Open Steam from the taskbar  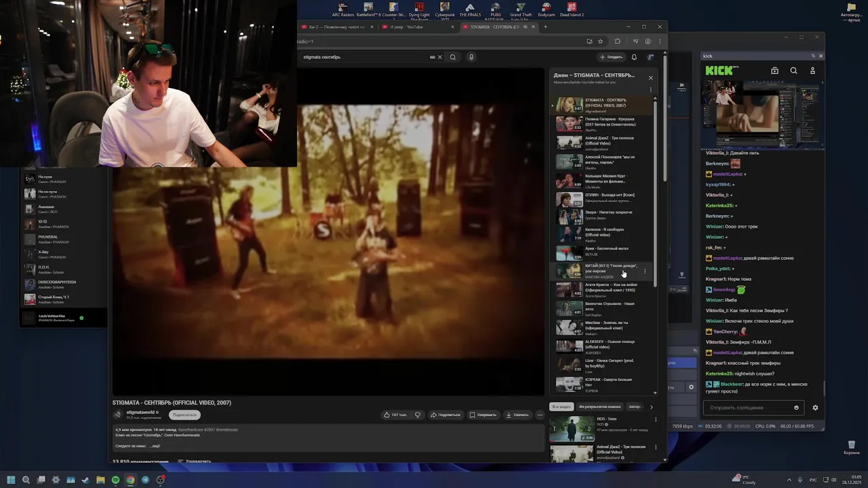85,480
